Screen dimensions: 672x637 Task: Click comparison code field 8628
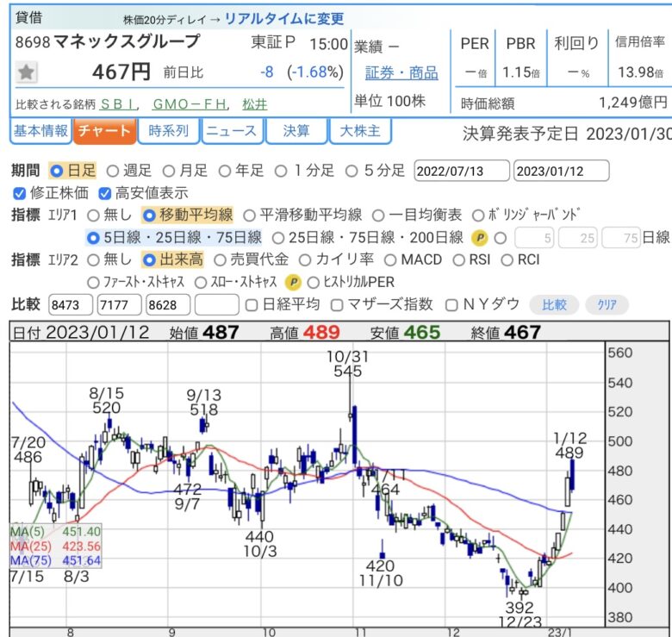click(x=168, y=305)
